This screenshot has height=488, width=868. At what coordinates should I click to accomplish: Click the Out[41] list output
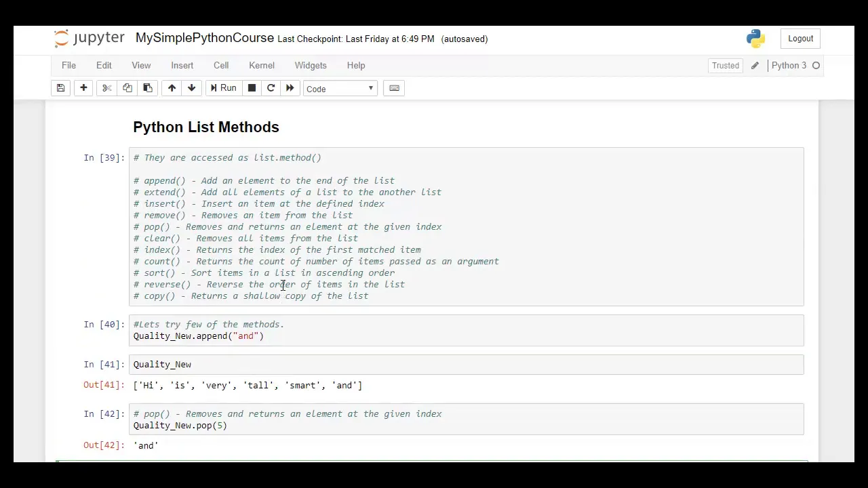click(248, 386)
